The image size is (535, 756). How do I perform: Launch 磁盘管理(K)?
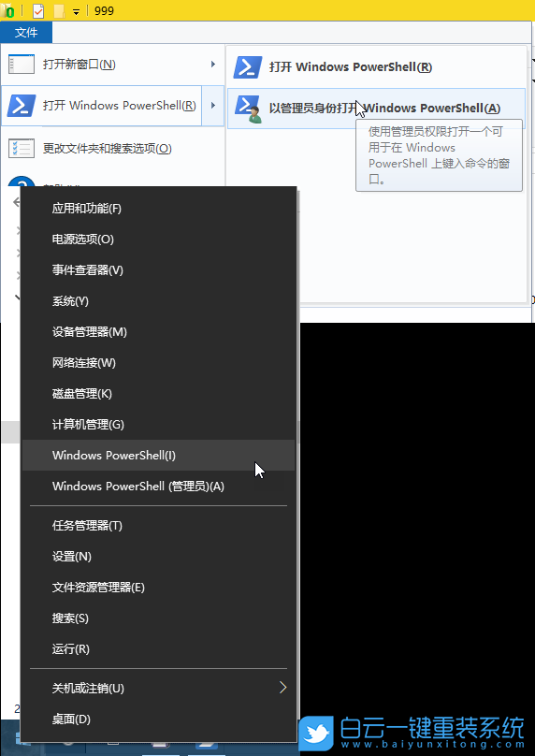158,393
